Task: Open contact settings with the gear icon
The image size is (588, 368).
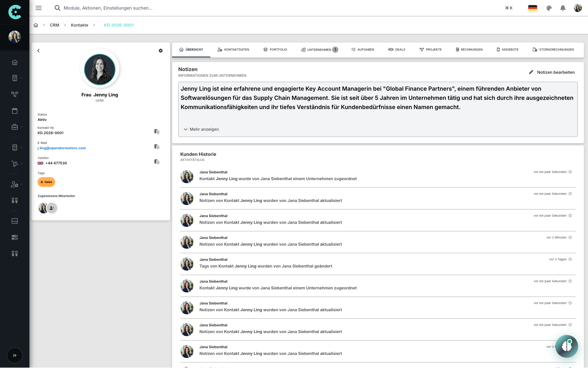Action: click(161, 50)
